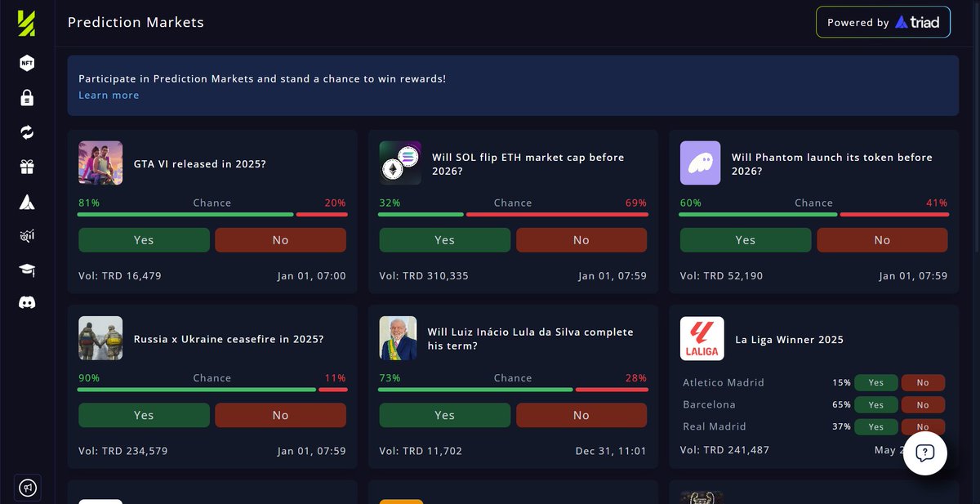Viewport: 980px width, 504px height.
Task: Open the help chat bubble widget
Action: [924, 453]
